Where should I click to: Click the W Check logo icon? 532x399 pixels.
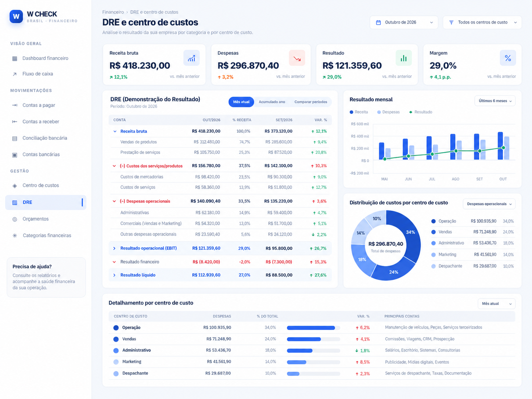[16, 17]
